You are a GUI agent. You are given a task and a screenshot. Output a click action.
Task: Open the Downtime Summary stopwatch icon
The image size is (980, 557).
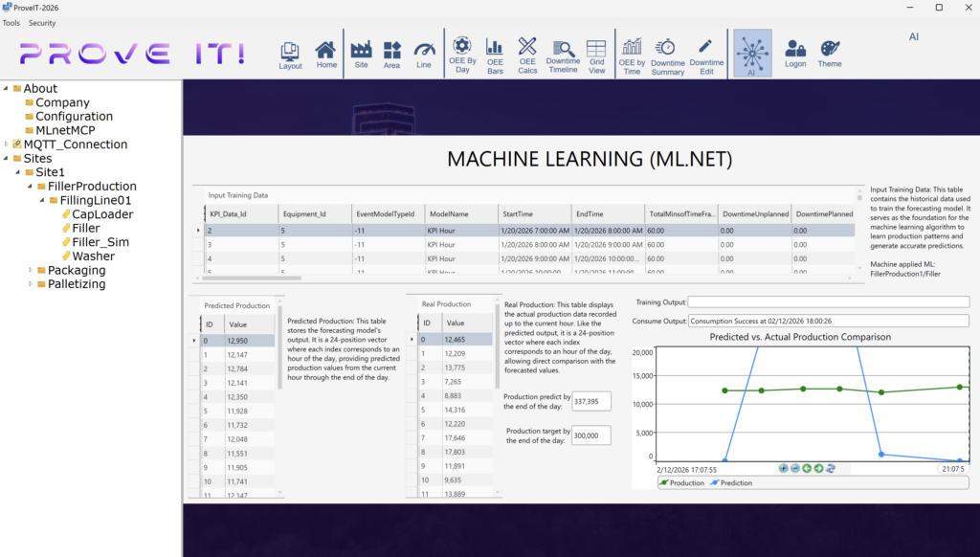[667, 54]
